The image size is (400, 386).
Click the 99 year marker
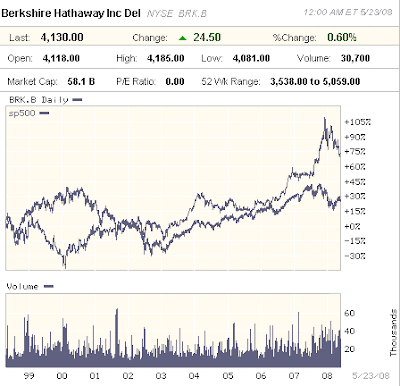(29, 376)
